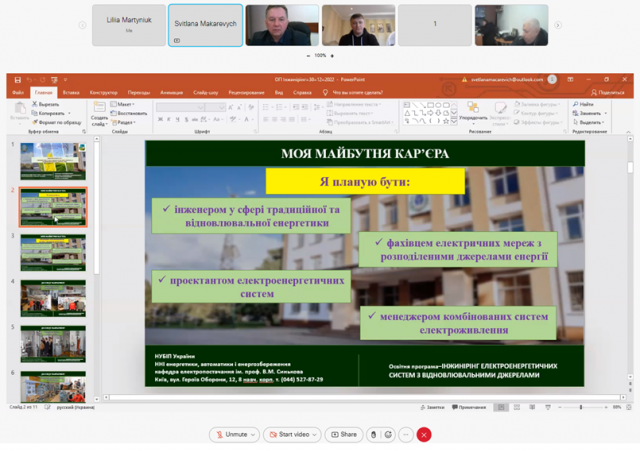Select slide 1 thumbnail
Image resolution: width=640 pixels, height=452 pixels.
click(x=53, y=161)
